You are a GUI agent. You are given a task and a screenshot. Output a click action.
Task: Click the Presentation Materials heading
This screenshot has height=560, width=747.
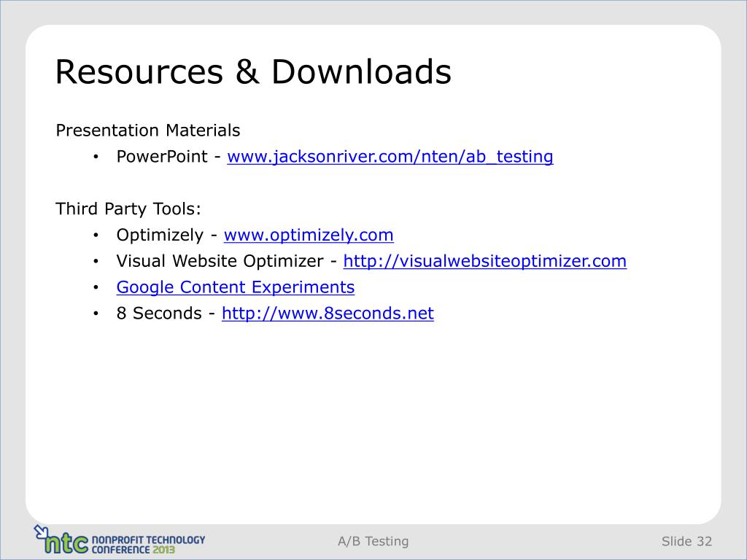148,131
